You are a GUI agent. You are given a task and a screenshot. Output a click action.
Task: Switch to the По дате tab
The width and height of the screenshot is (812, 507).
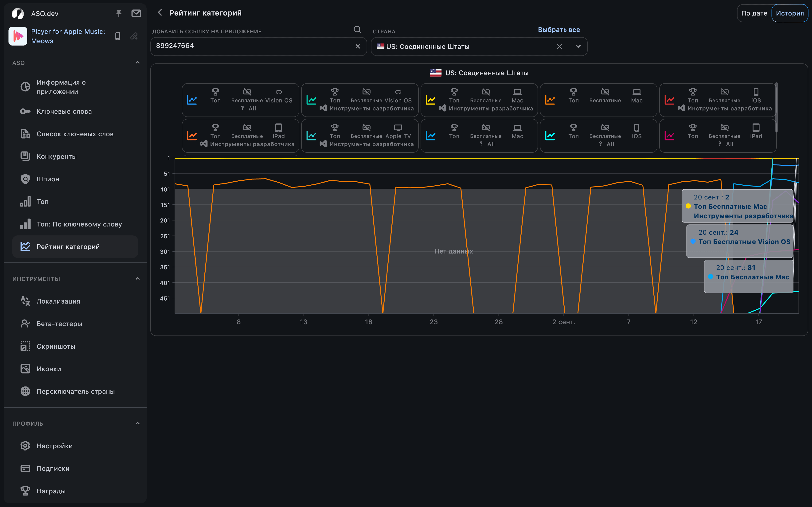point(754,13)
